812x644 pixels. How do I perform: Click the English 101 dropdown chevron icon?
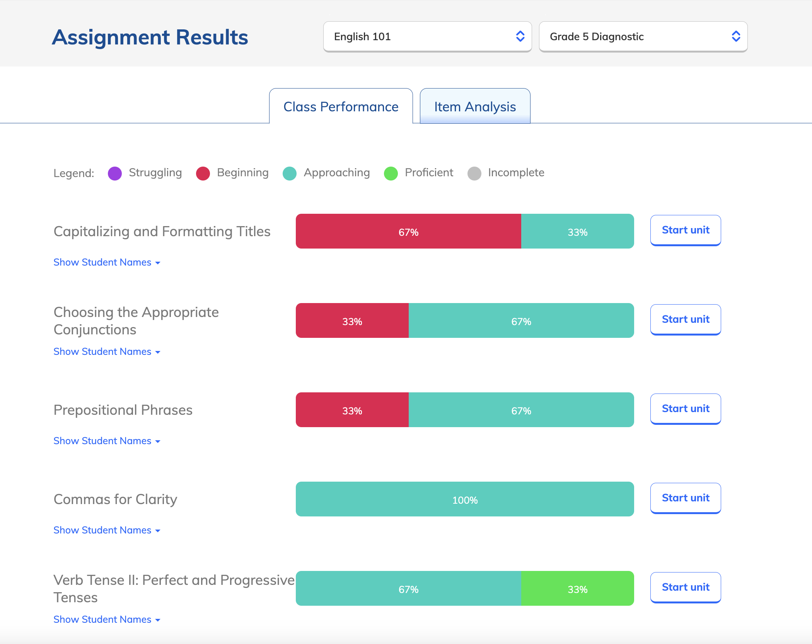[x=520, y=36]
